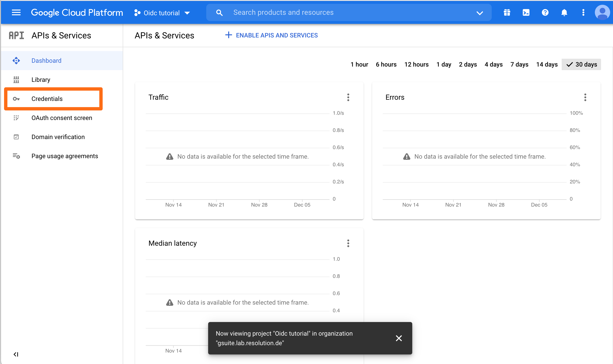Image resolution: width=613 pixels, height=364 pixels.
Task: Open the help question mark icon
Action: coord(545,12)
